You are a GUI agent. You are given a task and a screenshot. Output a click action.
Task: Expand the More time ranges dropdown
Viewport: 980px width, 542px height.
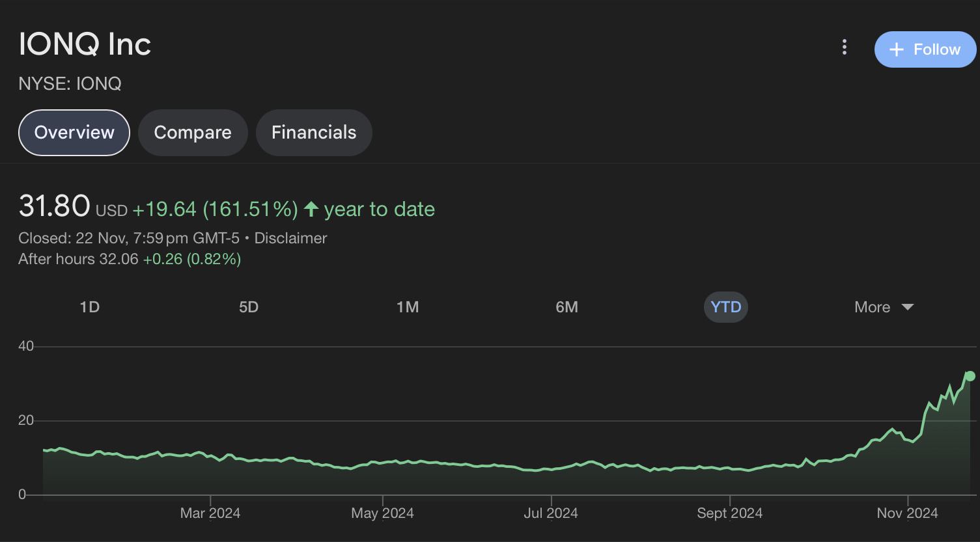(884, 307)
